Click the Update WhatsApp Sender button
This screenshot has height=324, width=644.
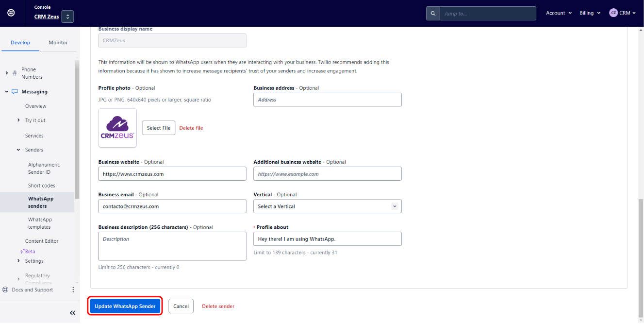[125, 306]
